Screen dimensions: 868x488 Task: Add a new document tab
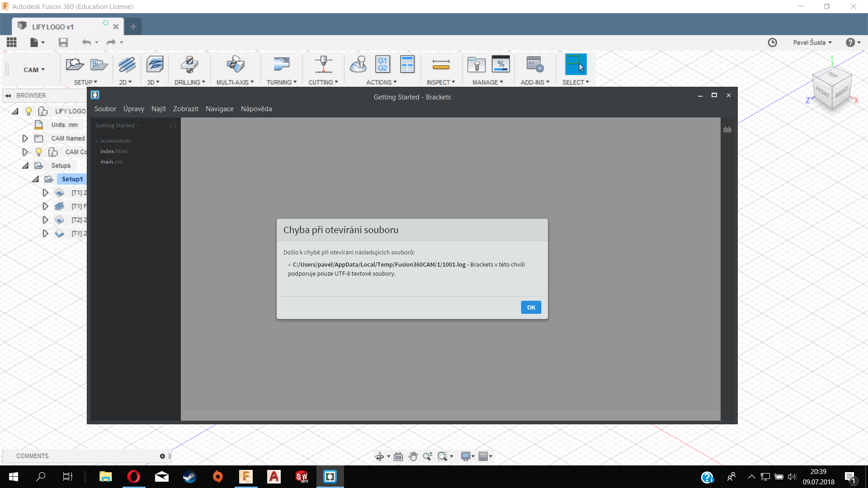133,27
